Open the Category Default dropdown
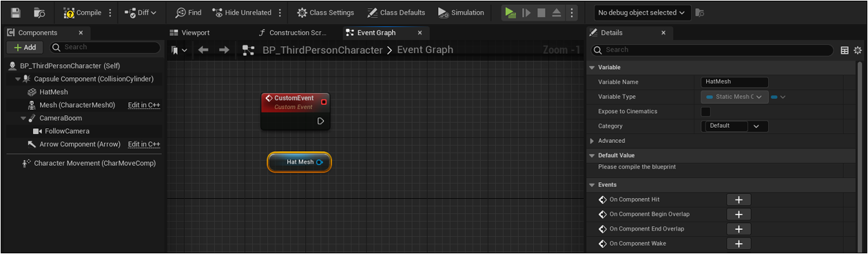 [x=734, y=126]
